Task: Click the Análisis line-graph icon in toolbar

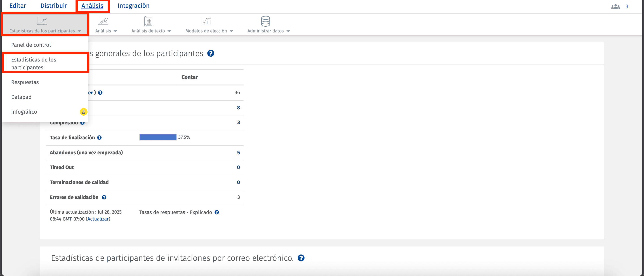Action: pyautogui.click(x=103, y=21)
